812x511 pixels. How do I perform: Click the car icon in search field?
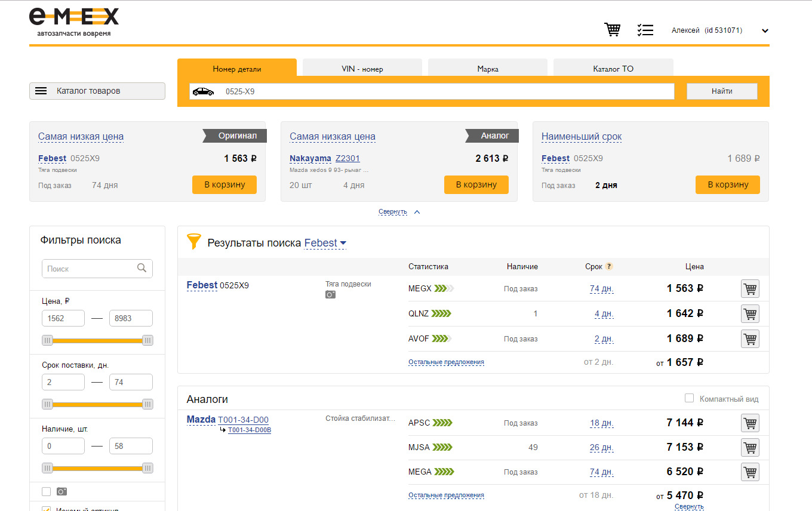tap(203, 91)
